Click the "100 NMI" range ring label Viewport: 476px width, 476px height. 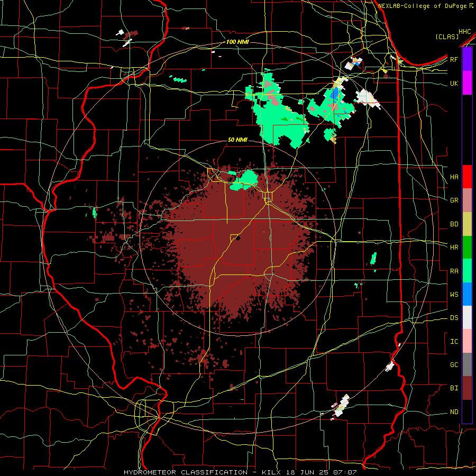pyautogui.click(x=237, y=42)
